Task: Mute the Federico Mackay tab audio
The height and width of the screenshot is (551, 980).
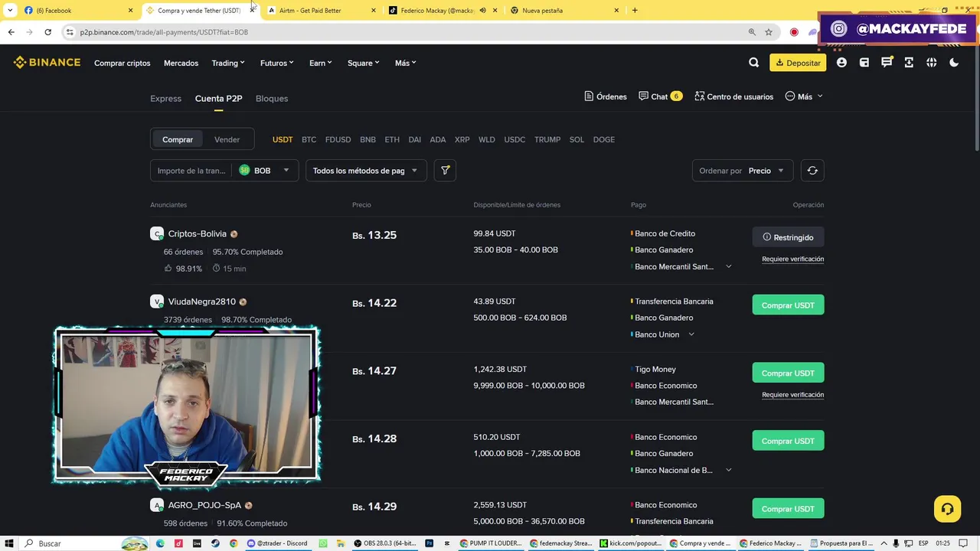Action: tap(482, 10)
